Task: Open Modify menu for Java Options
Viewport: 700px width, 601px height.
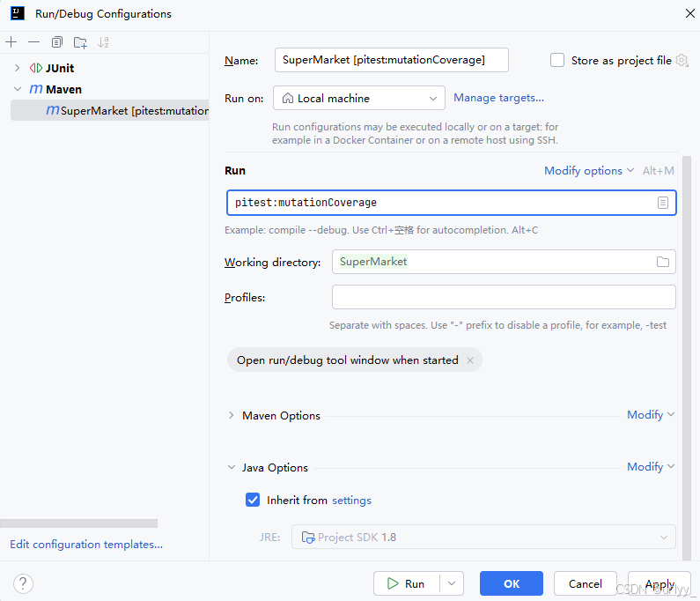Action: coord(651,467)
